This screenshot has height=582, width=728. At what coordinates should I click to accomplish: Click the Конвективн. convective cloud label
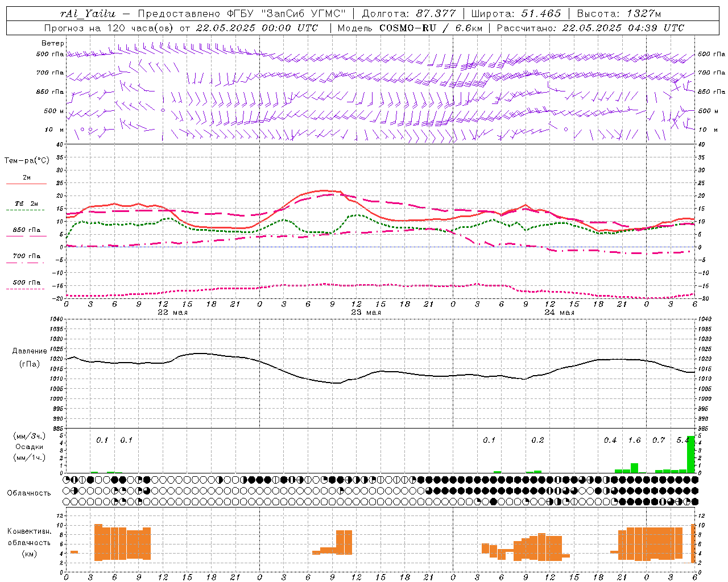click(x=29, y=531)
